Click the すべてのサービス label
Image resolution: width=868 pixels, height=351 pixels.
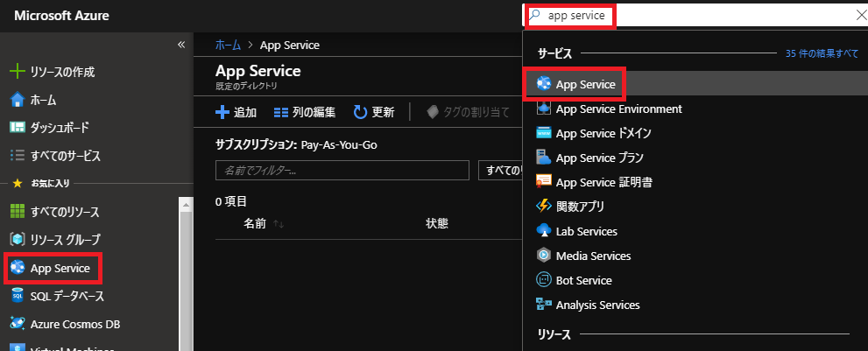click(66, 156)
